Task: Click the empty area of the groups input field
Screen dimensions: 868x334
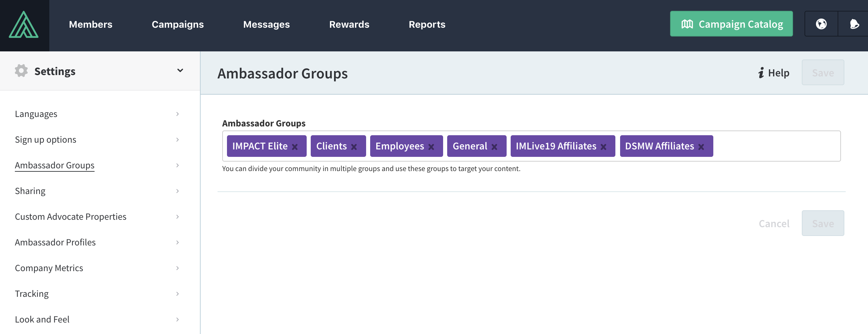Action: point(776,146)
